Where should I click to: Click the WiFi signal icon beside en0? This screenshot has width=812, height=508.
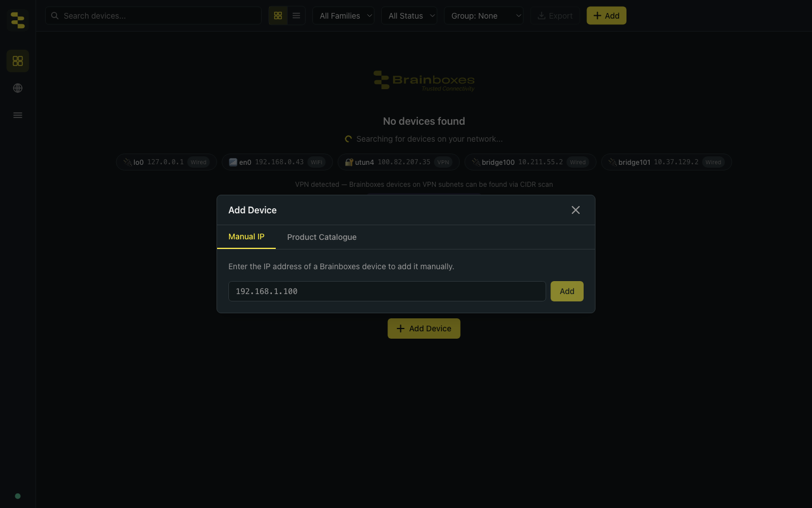233,162
